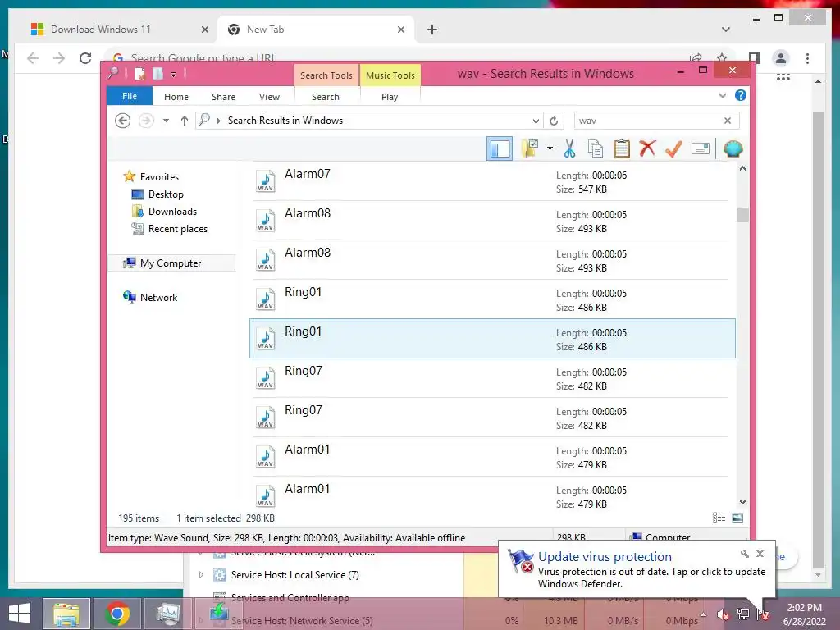Click the breadcrumb arrow before Search Results
The width and height of the screenshot is (840, 630).
pos(218,121)
